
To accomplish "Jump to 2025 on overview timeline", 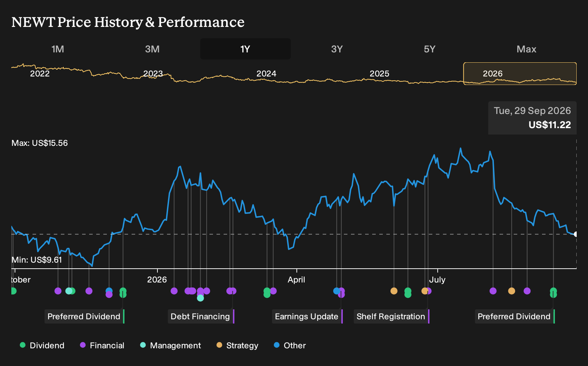I will 379,74.
